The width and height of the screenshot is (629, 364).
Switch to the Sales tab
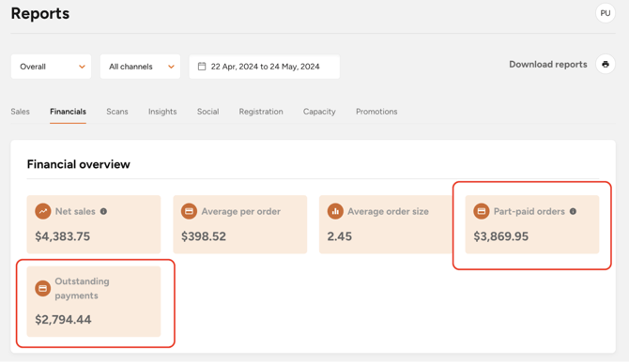[x=20, y=112]
